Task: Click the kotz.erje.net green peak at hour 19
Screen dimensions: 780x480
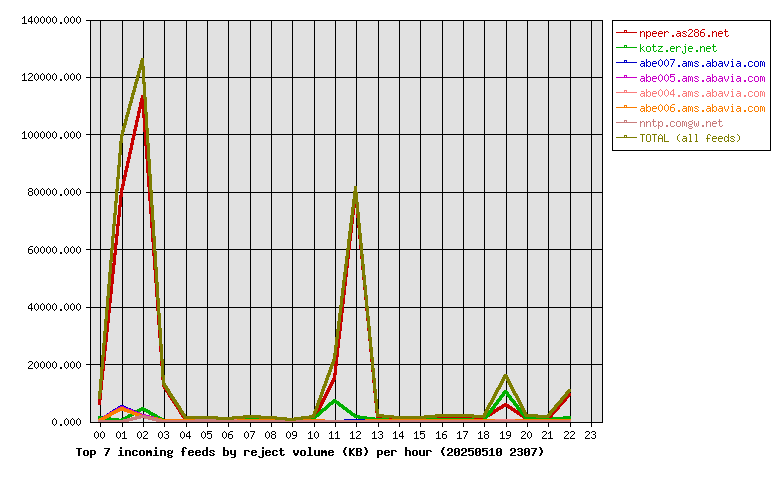Action: (505, 392)
